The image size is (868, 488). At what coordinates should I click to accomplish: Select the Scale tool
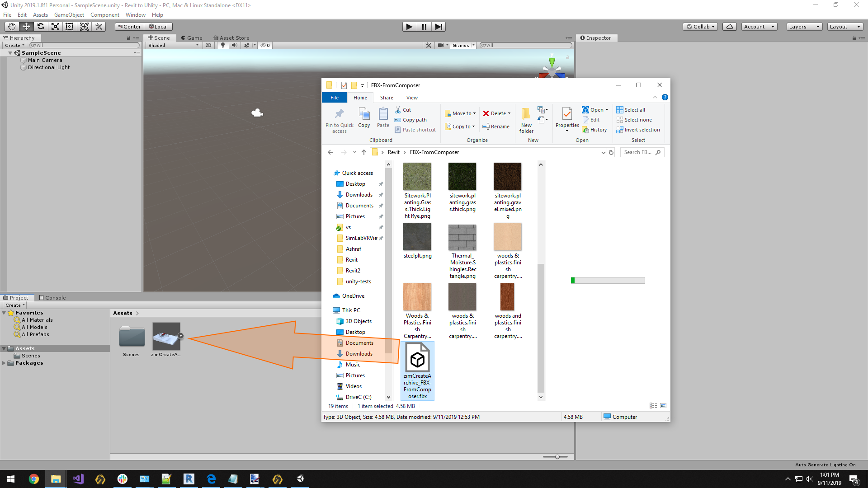pos(55,26)
